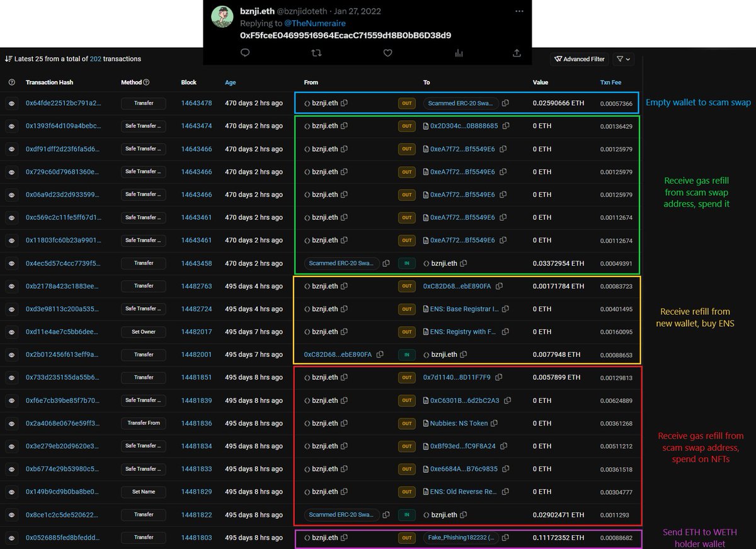Click the retweet icon on tweet
Viewport: 756px width, 549px height.
(317, 54)
